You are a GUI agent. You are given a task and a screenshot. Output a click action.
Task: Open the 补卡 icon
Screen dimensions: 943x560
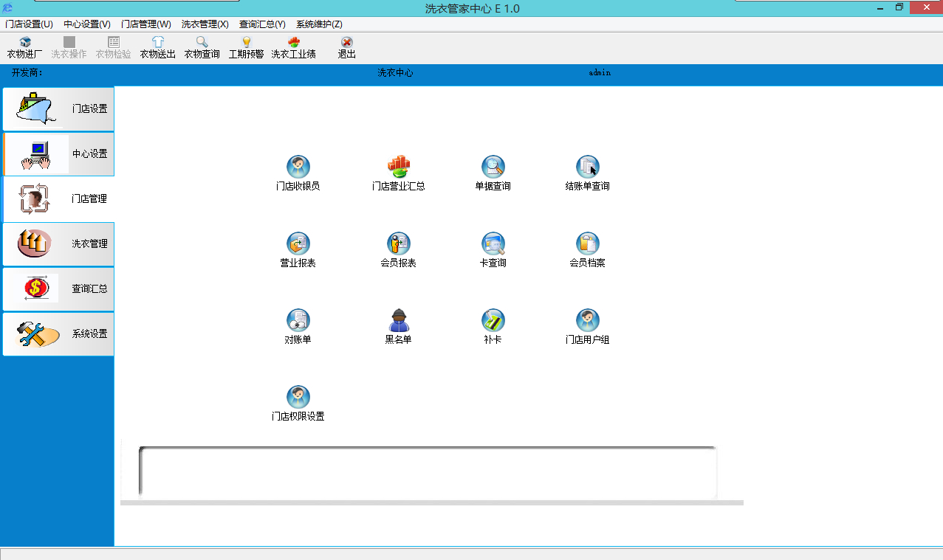click(x=493, y=320)
